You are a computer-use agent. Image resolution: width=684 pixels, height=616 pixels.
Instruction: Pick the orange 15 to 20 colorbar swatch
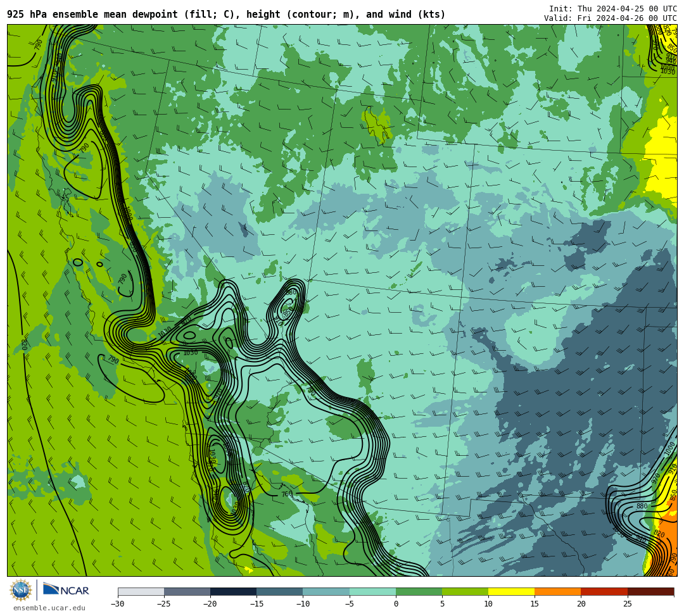point(558,591)
